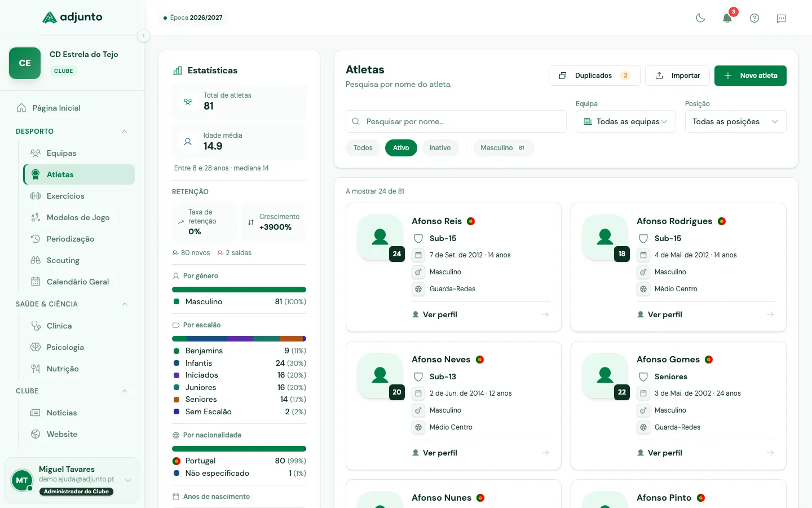The image size is (812, 508).
Task: Open the chat messages icon
Action: (x=782, y=18)
